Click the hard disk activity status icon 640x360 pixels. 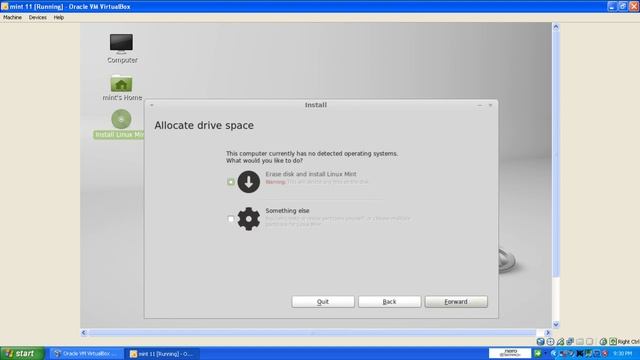point(541,342)
